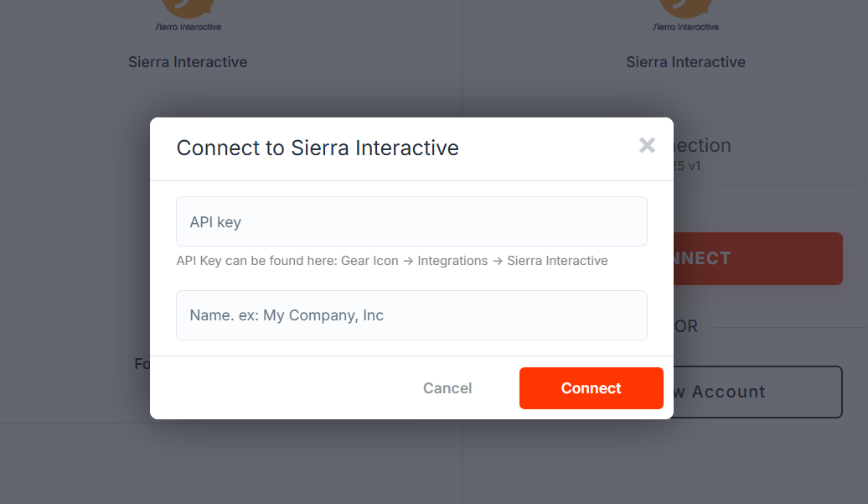Click the words Gear Icon in hint
Viewport: 868px width, 504px height.
(369, 261)
